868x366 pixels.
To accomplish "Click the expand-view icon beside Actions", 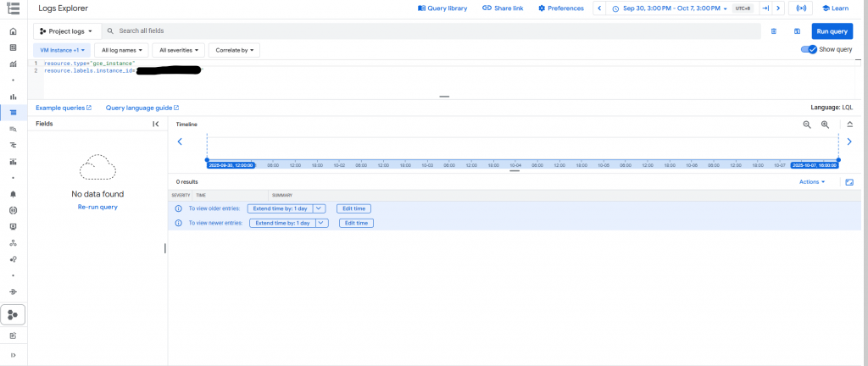I will 849,182.
